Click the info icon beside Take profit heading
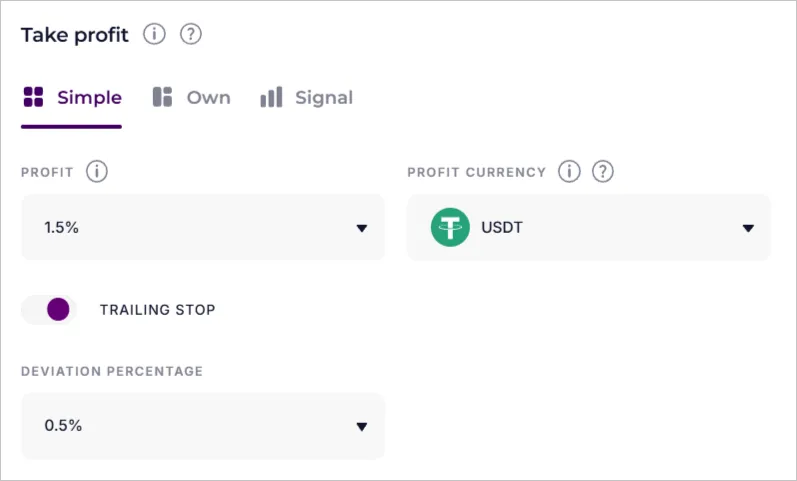 [154, 35]
